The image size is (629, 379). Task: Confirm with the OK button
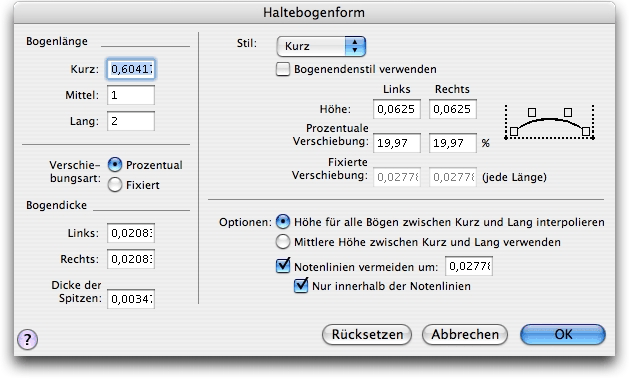pyautogui.click(x=563, y=334)
